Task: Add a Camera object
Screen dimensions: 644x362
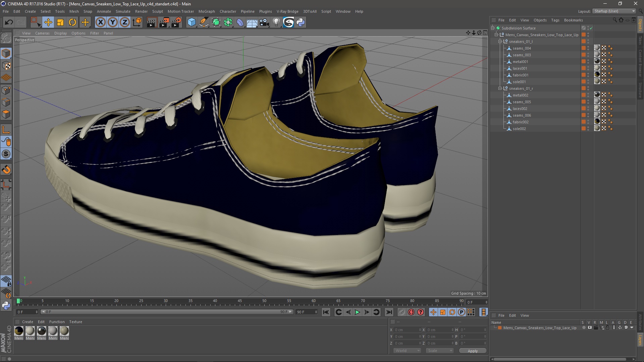Action: (x=264, y=22)
